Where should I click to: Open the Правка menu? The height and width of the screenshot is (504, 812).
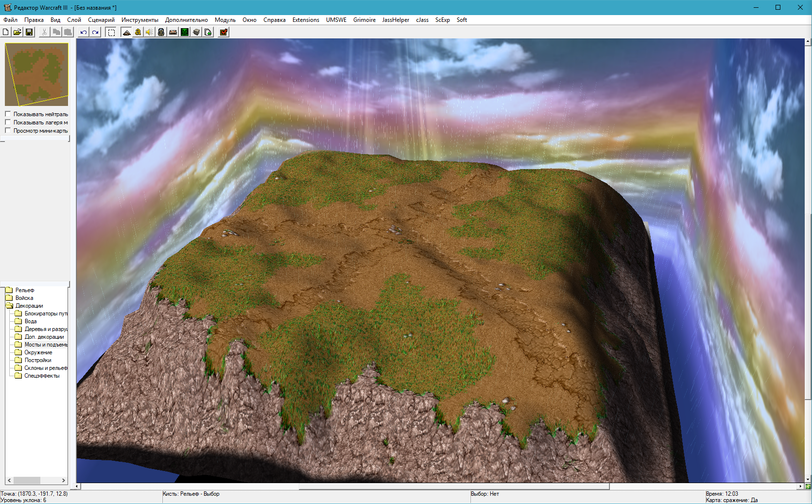(x=34, y=20)
